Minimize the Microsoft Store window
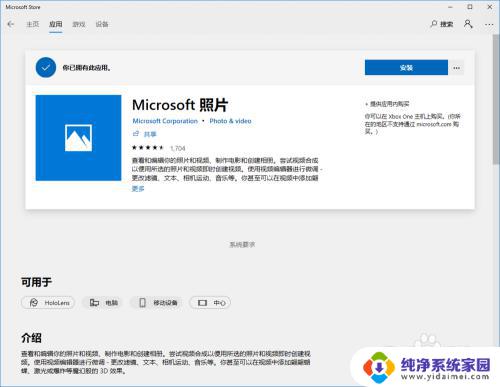Viewport: 500px width, 387px height. click(450, 7)
